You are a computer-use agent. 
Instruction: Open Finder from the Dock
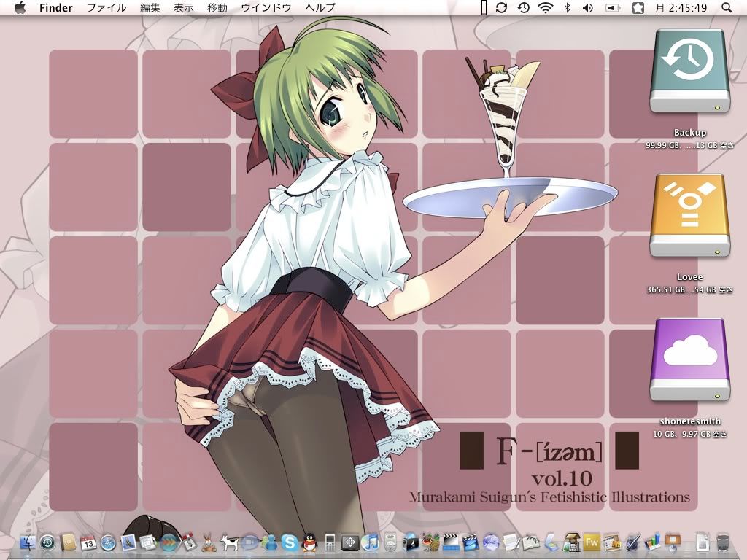[28, 542]
